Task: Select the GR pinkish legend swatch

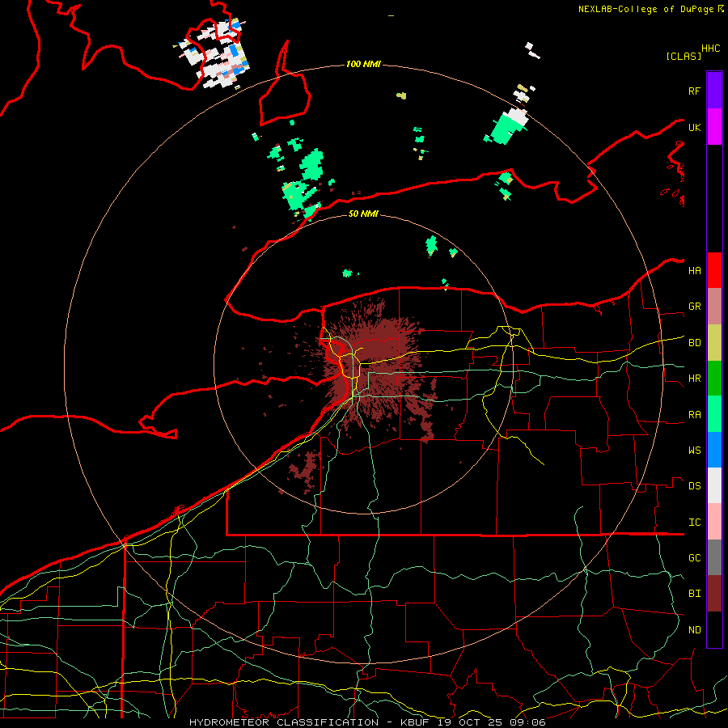Action: tap(714, 306)
